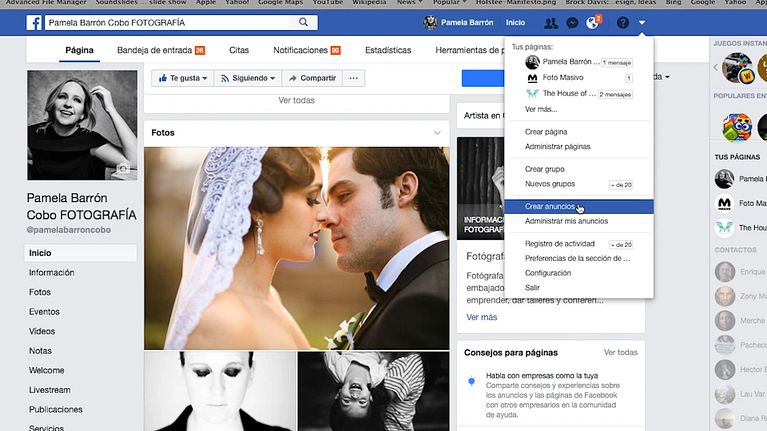Click the Compartir button
Viewport: 767px width, 431px height.
[311, 78]
